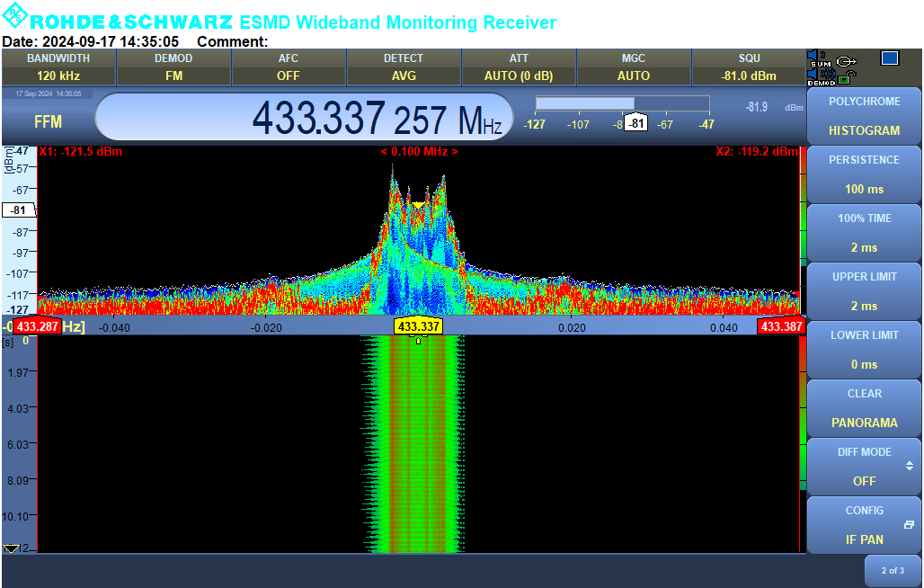Click the yellow waterfall time marker triangle
Viewport: 924px width, 588px height.
(x=418, y=340)
